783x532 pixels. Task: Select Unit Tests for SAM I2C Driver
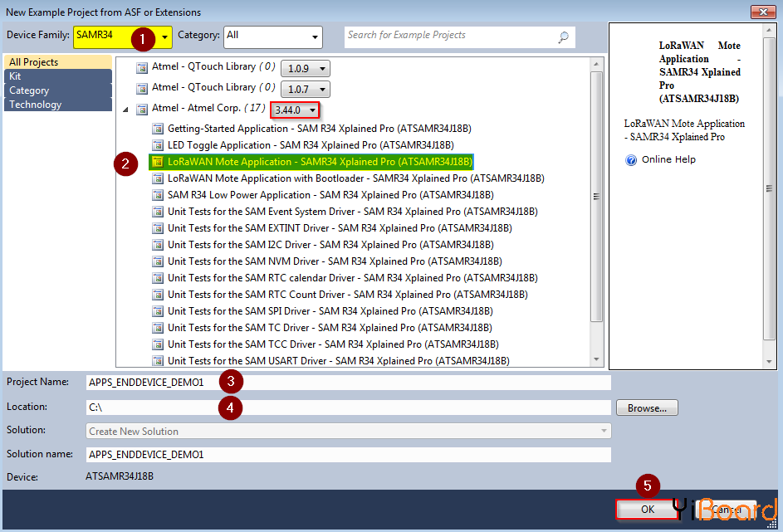click(330, 245)
